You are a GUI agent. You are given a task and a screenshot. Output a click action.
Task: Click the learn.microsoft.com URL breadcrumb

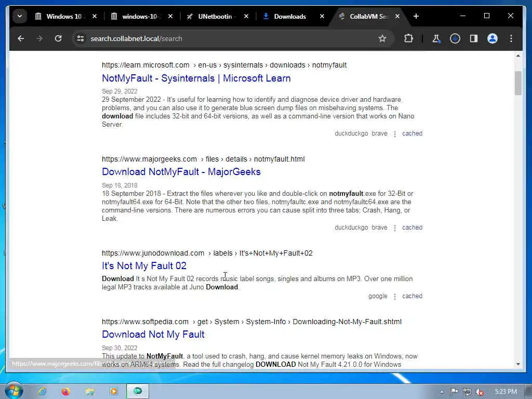point(224,65)
